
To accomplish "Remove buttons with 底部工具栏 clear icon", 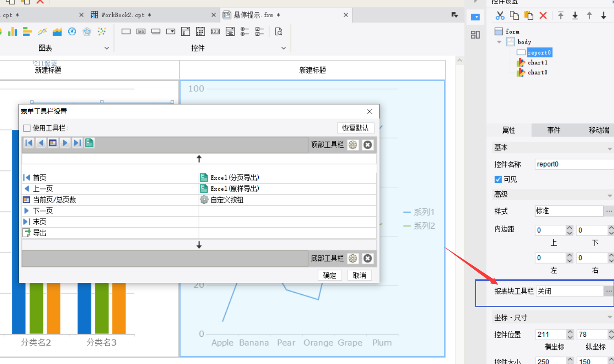I will [x=368, y=259].
